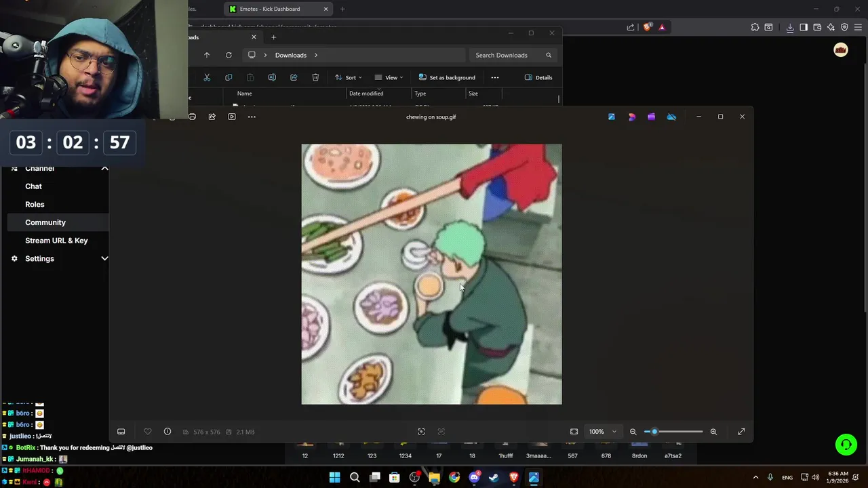868x488 pixels.
Task: Open Steam from the taskbar
Action: point(494,478)
